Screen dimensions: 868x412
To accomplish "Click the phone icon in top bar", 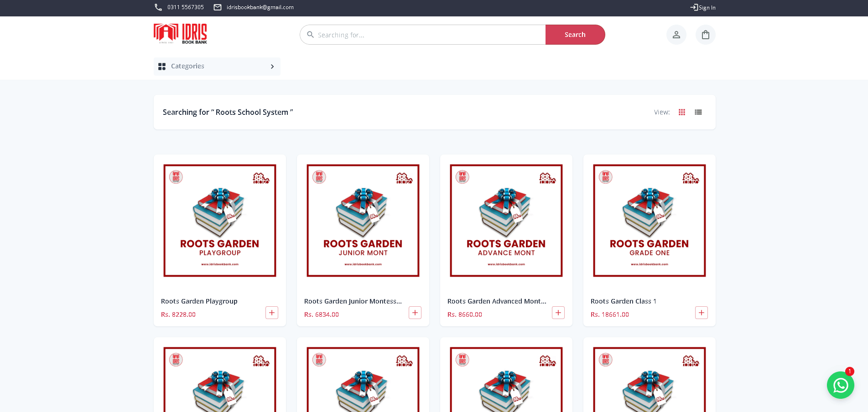I will (x=158, y=7).
